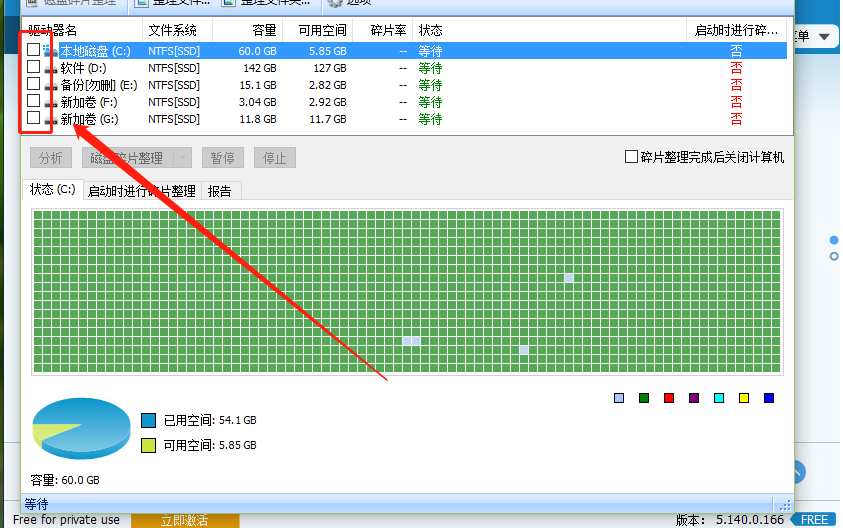843x528 pixels.
Task: Check the 备份[勿删] (E:) drive checkbox
Action: 33,84
